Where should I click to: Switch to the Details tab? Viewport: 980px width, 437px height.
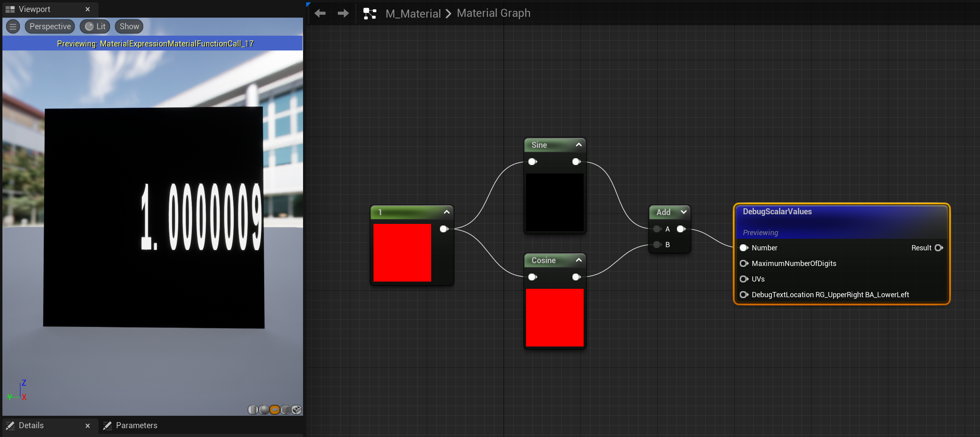coord(31,425)
